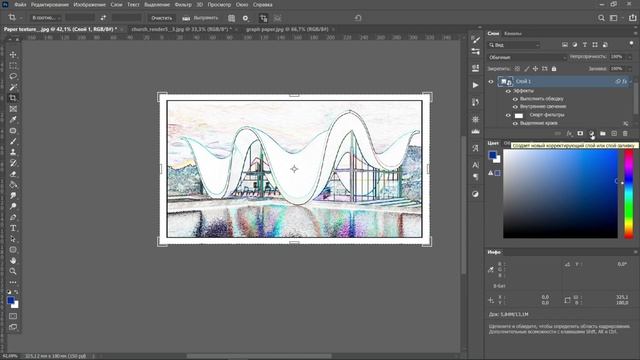
Task: Hide the Выделение краев smart filter
Action: pos(515,123)
